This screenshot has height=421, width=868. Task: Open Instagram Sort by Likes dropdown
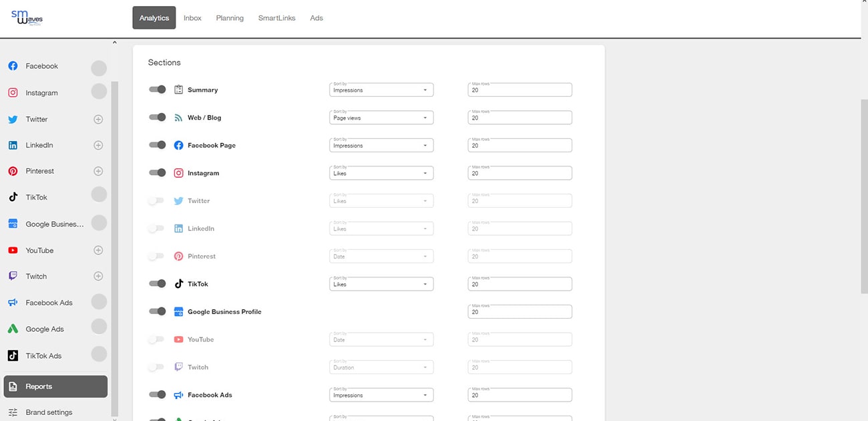coord(381,173)
